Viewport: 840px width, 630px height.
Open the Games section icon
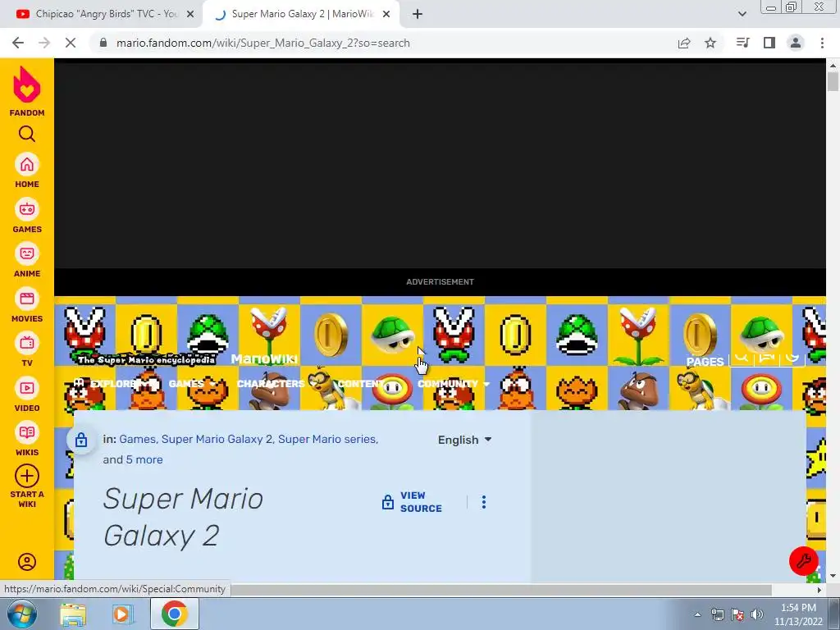pos(27,209)
